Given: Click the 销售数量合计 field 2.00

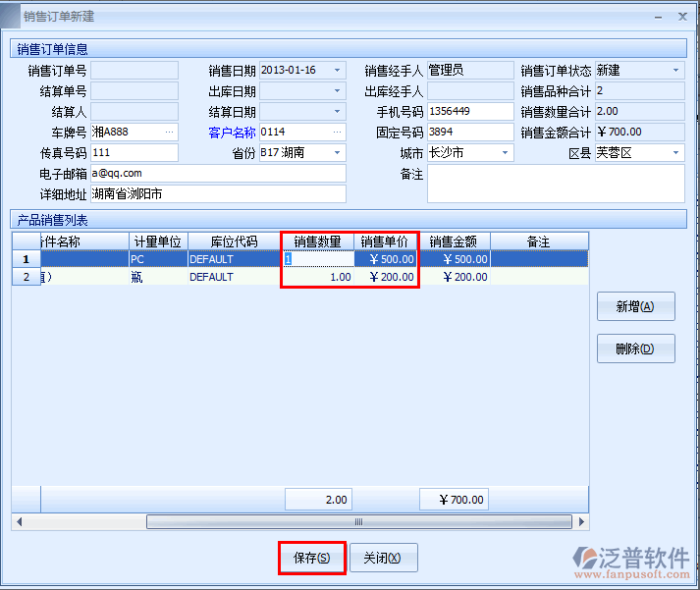Looking at the screenshot, I should tap(640, 112).
